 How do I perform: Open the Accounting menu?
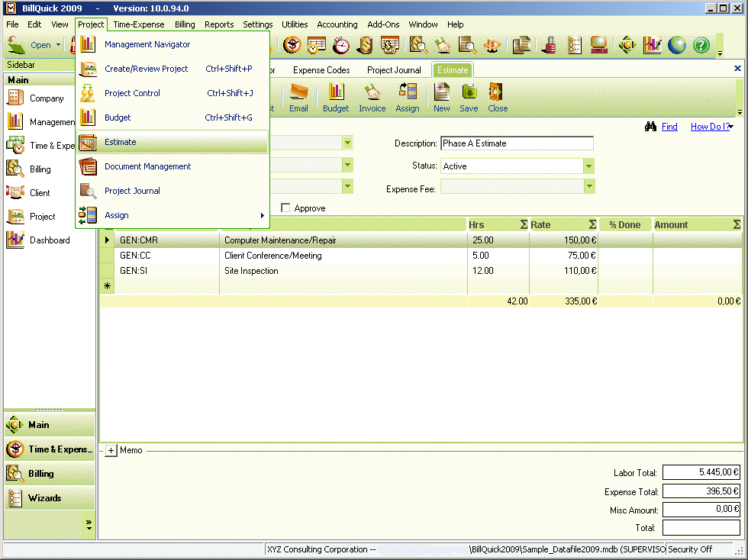(x=337, y=24)
